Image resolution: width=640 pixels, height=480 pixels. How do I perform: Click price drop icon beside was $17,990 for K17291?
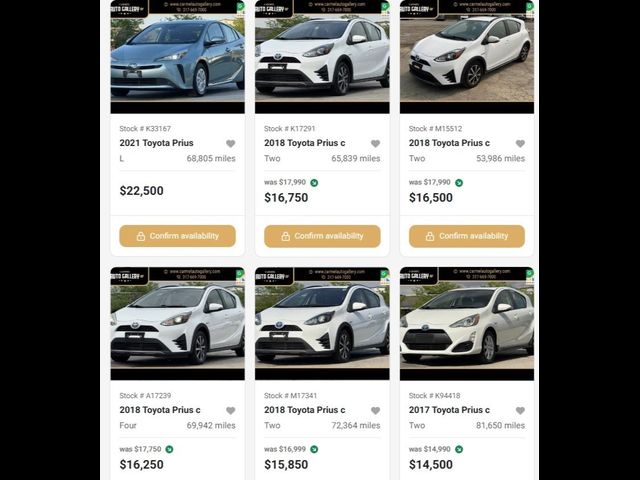pos(314,183)
